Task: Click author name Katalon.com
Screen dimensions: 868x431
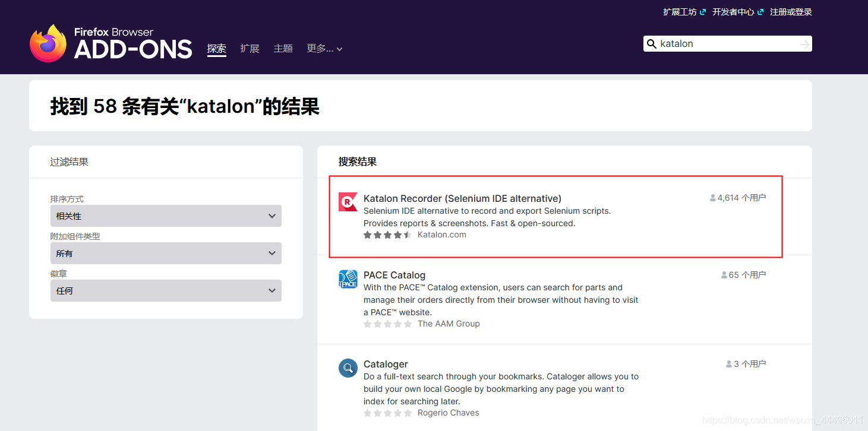Action: click(x=442, y=235)
